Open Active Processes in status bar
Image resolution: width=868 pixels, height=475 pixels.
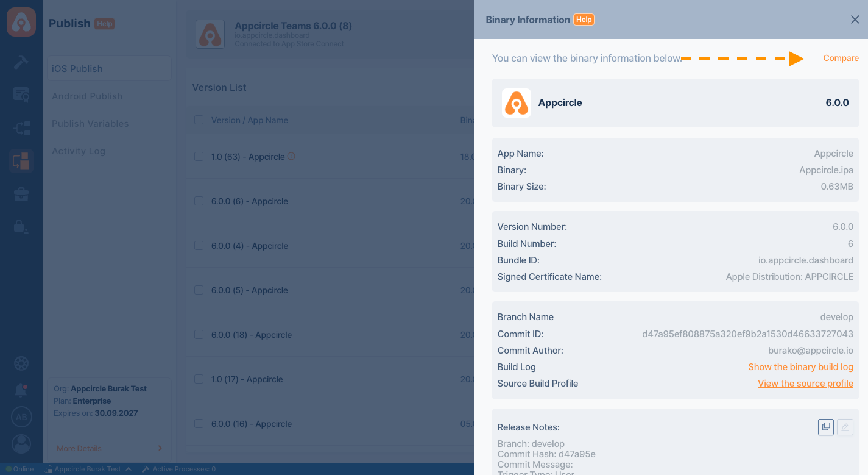(179, 469)
